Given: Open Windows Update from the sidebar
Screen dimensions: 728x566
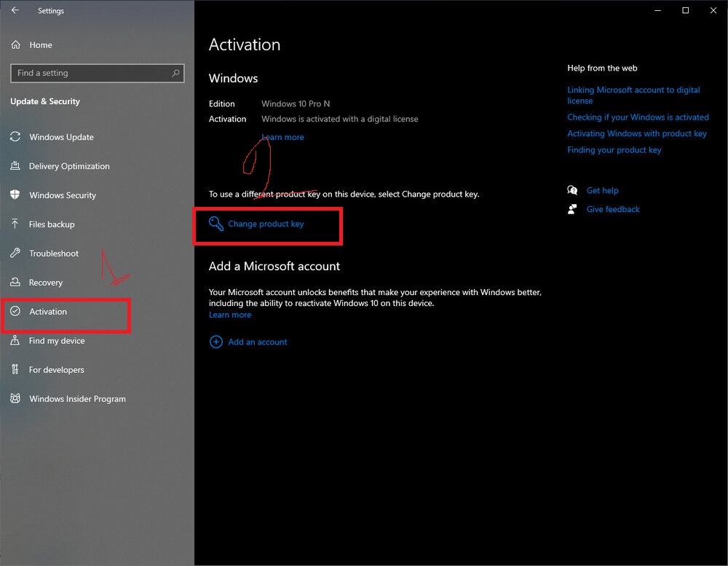Looking at the screenshot, I should [61, 137].
